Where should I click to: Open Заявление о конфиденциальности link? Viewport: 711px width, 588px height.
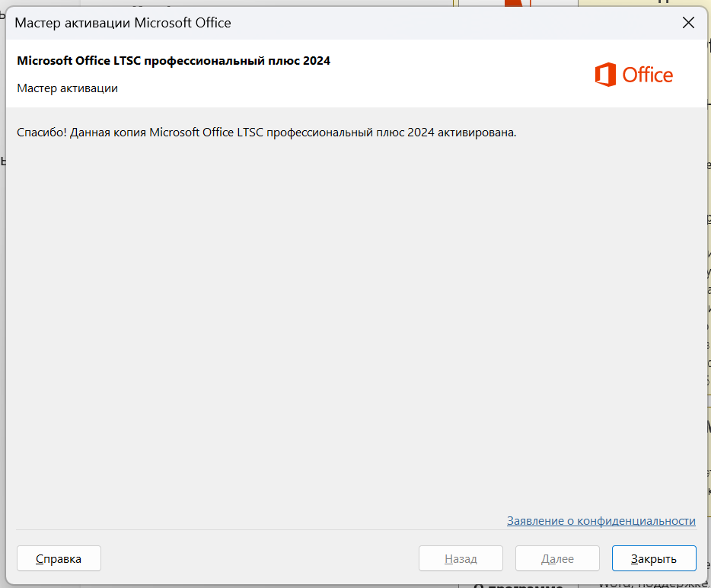click(601, 521)
